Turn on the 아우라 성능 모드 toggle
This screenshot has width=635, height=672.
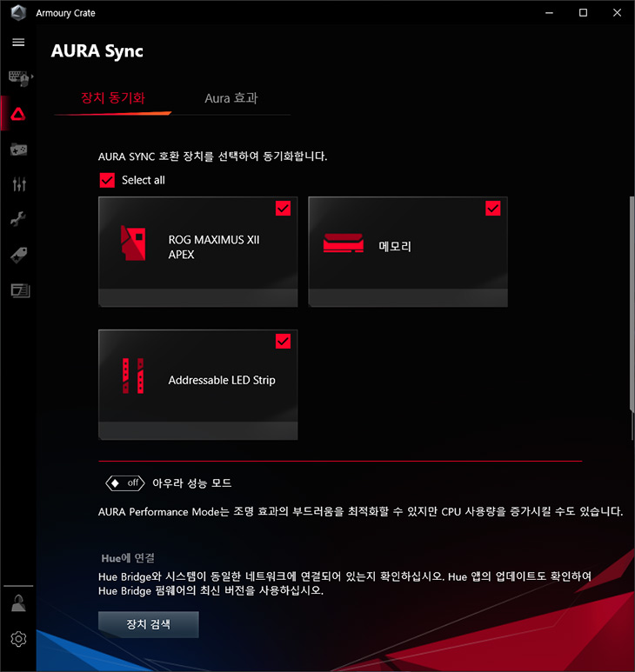tap(125, 483)
